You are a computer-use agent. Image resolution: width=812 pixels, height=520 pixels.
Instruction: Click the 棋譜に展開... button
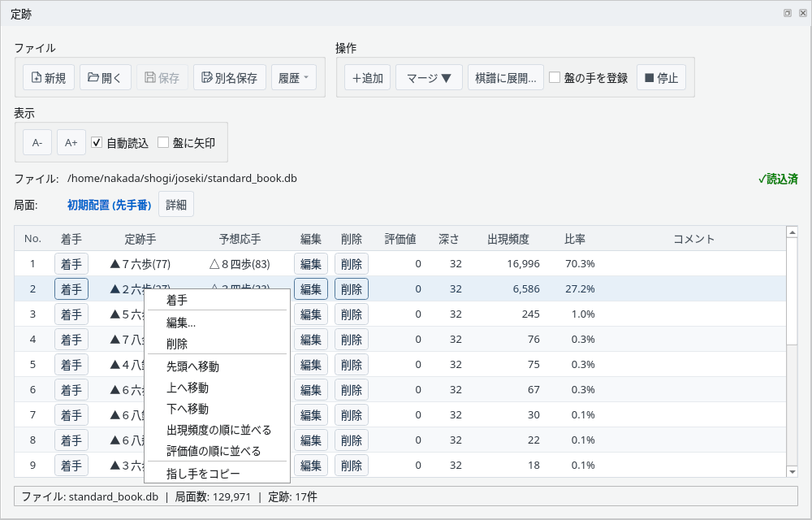(505, 78)
